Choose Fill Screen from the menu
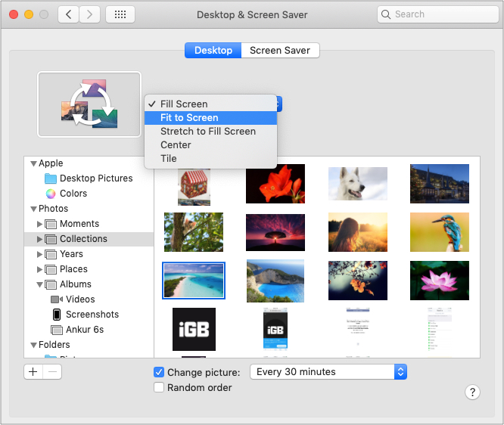 (210, 104)
